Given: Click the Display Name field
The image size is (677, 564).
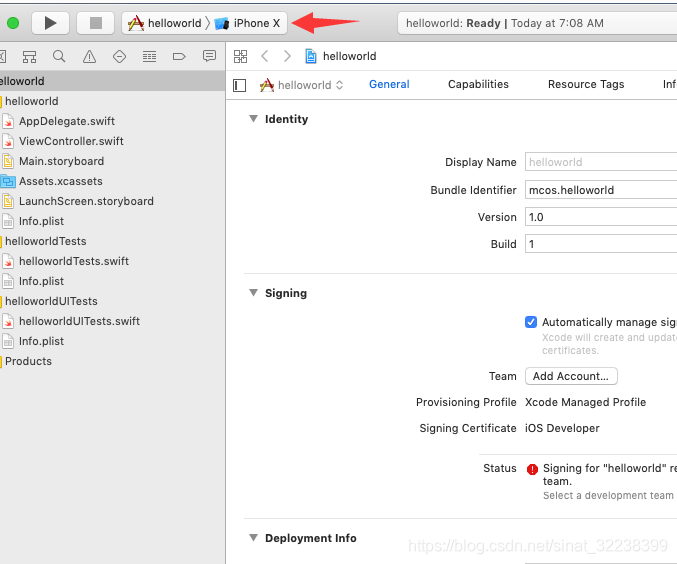Looking at the screenshot, I should [601, 162].
